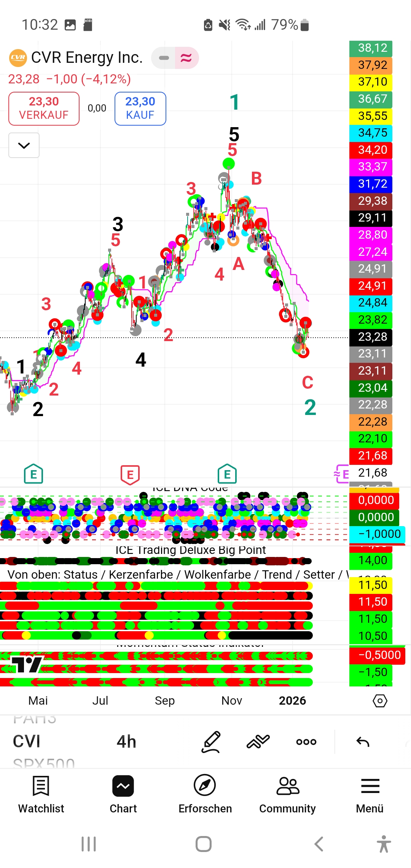This screenshot has width=411, height=868.
Task: Open chart settings hexagon icon
Action: (380, 700)
